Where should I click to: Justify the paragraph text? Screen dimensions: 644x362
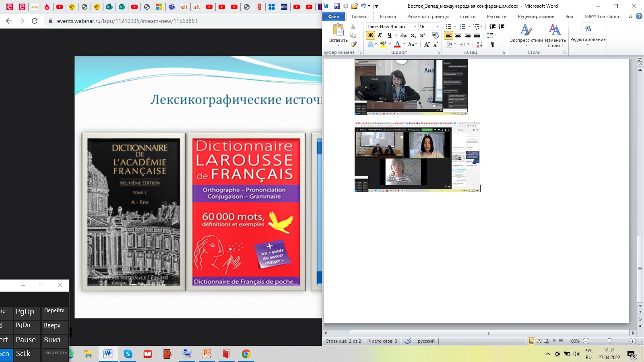point(477,35)
